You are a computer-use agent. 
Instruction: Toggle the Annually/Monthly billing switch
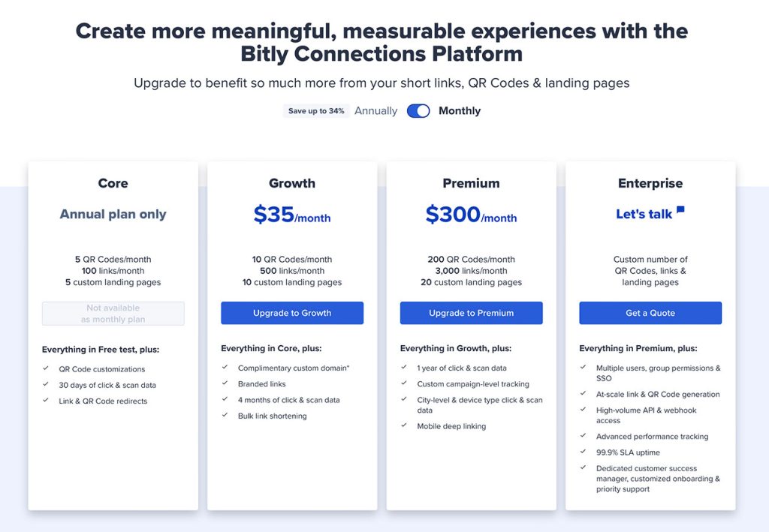point(418,111)
